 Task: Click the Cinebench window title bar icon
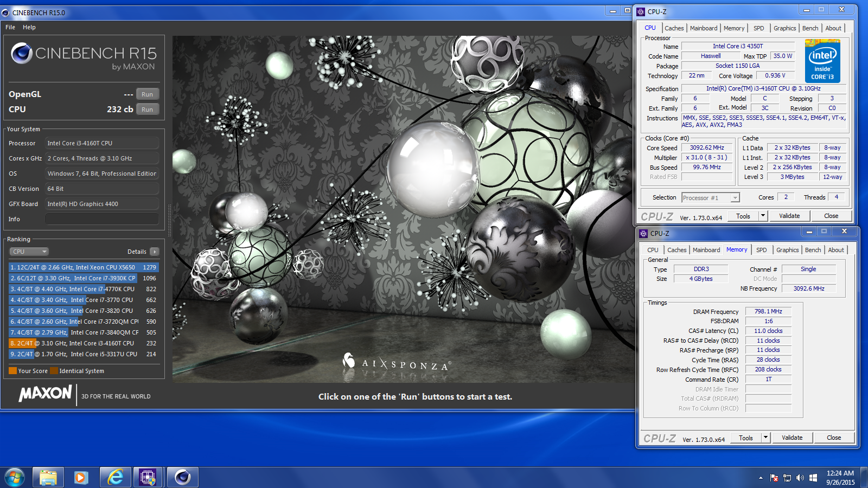(x=5, y=12)
